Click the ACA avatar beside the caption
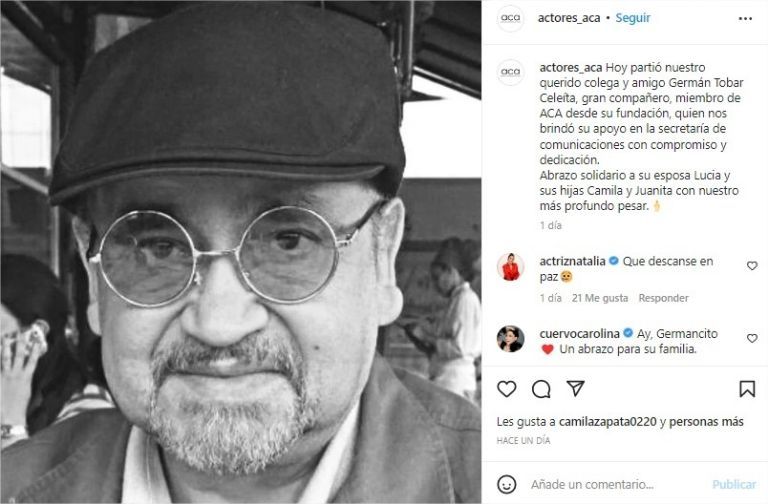The width and height of the screenshot is (768, 504). 510,72
